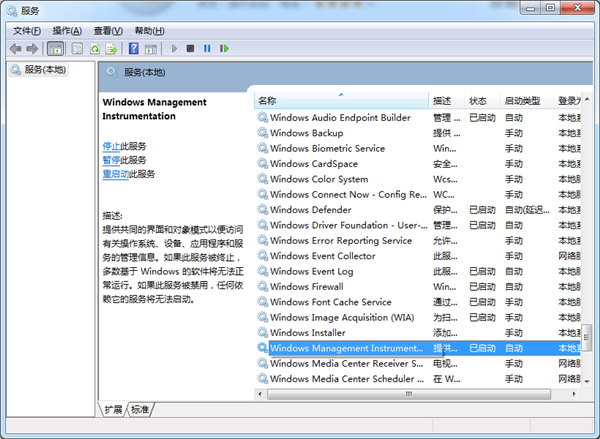Click the Start Service play icon

(174, 48)
